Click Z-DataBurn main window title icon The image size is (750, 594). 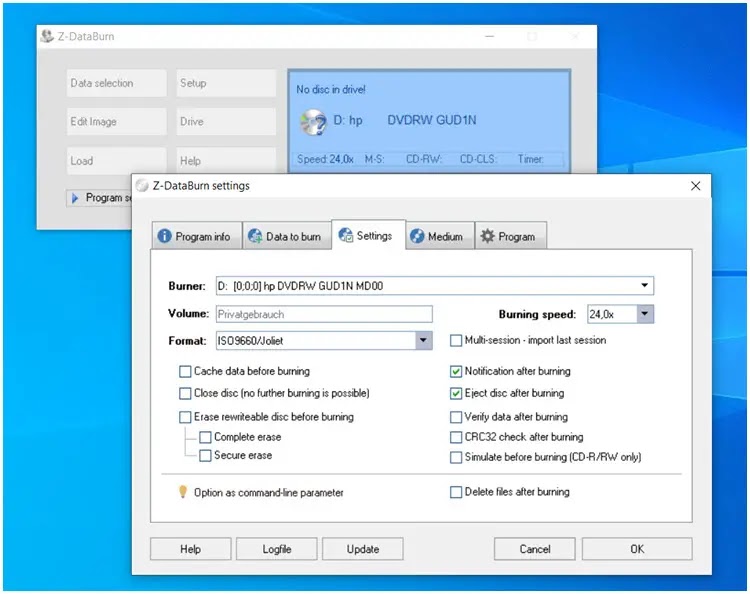click(46, 36)
